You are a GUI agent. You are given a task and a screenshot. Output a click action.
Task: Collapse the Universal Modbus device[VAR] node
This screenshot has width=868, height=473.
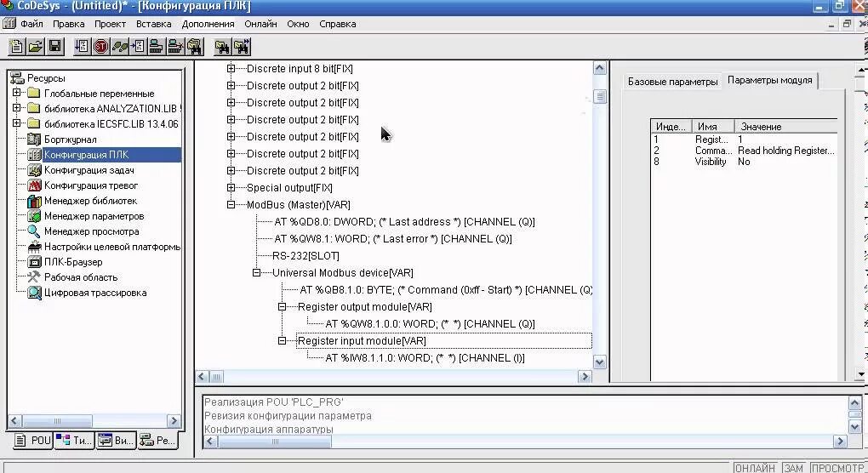click(256, 273)
